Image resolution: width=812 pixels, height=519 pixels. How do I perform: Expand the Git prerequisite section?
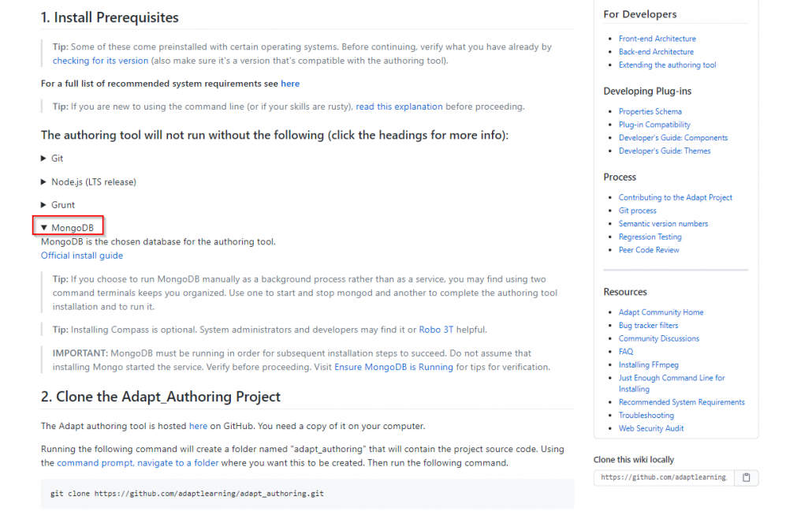click(x=57, y=159)
